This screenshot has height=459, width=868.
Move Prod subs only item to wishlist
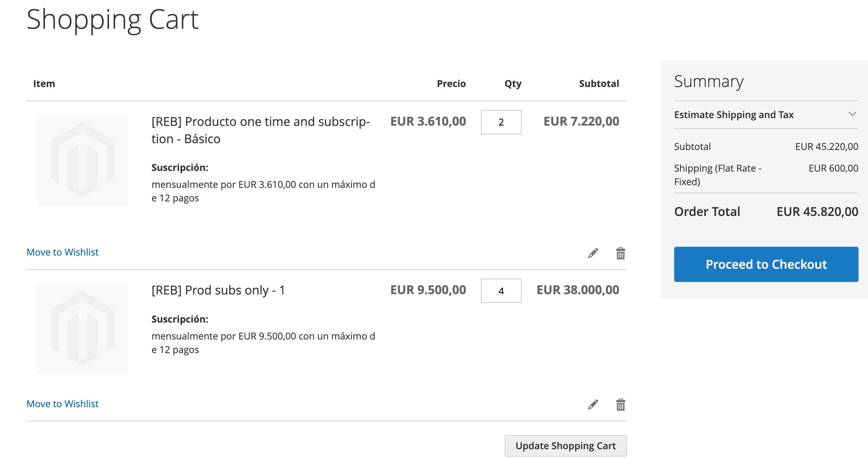pyautogui.click(x=63, y=404)
